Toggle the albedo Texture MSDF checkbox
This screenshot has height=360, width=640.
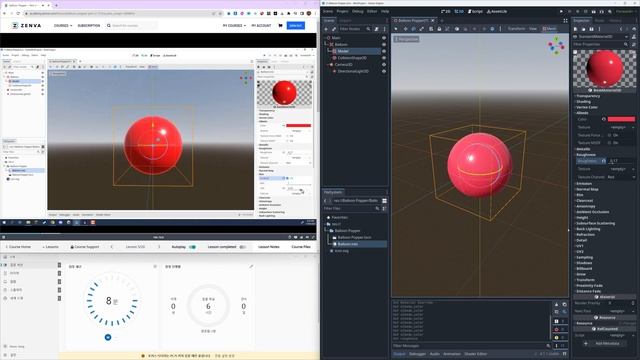click(x=610, y=143)
